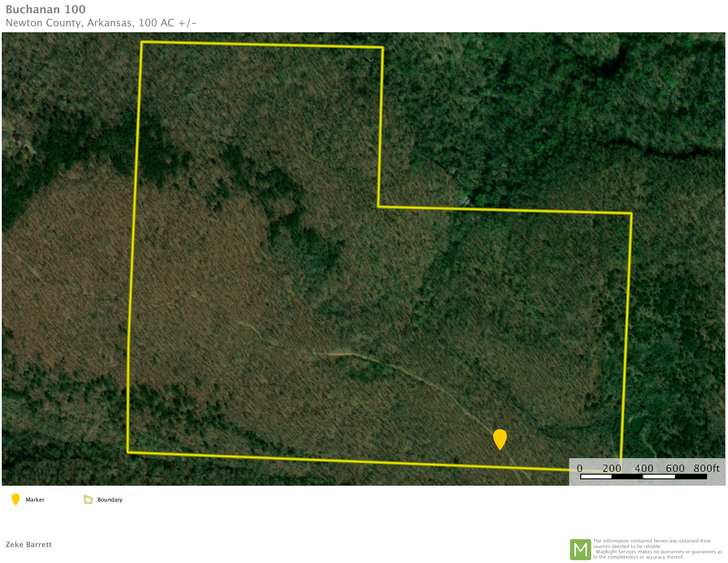Click the Marker legend pin icon
The image size is (728, 563).
(x=15, y=499)
